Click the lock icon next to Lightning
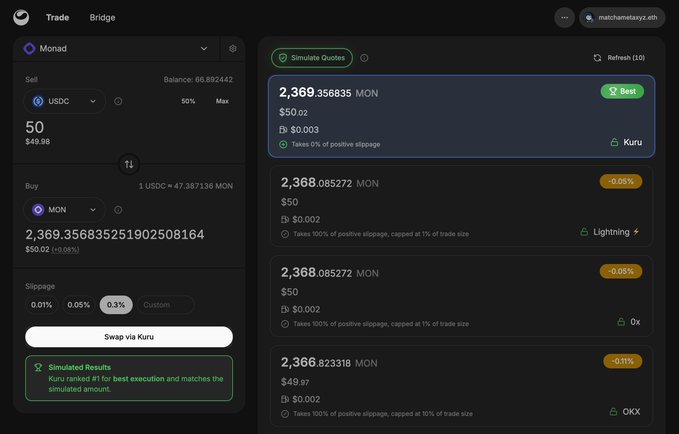This screenshot has width=679, height=434. 584,232
